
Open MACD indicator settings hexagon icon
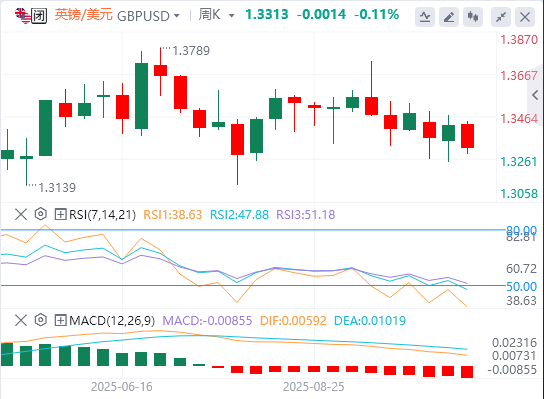pyautogui.click(x=41, y=320)
